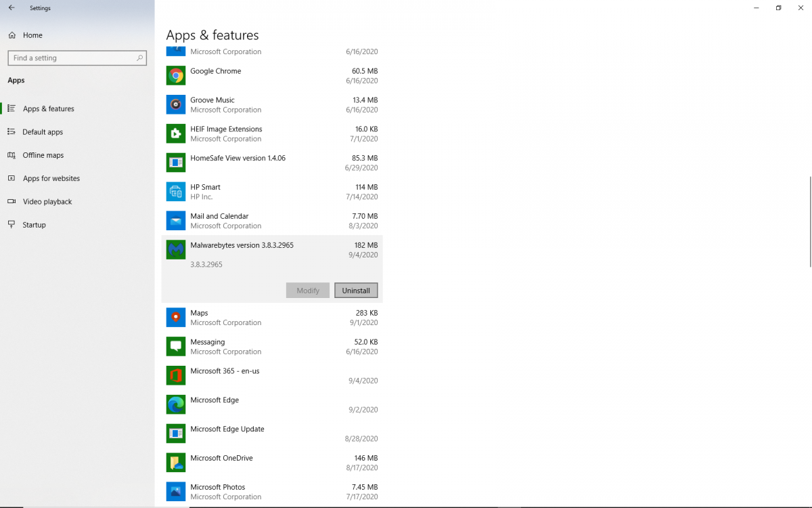Screen dimensions: 812x508
Task: Click the Apps for websites icon
Action: tap(12, 178)
